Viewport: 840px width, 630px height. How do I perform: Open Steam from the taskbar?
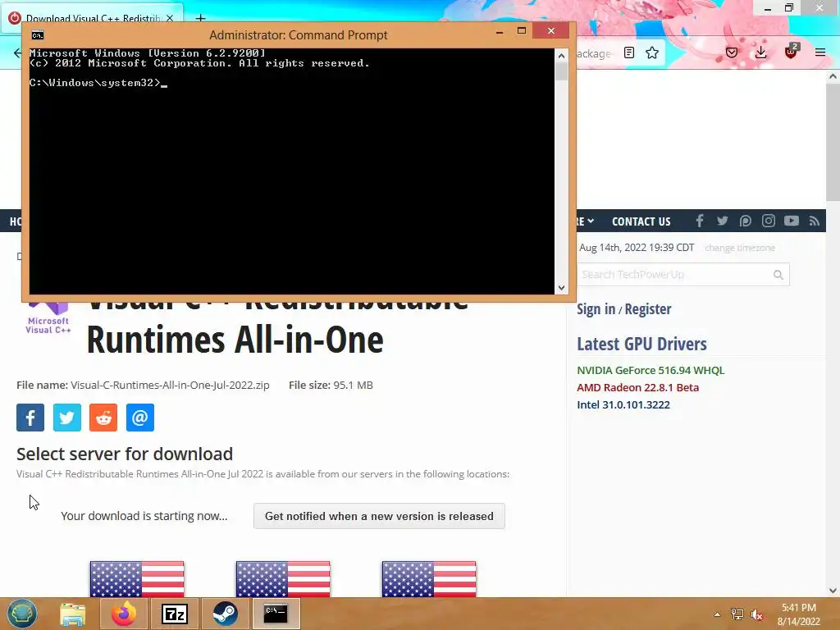point(225,614)
